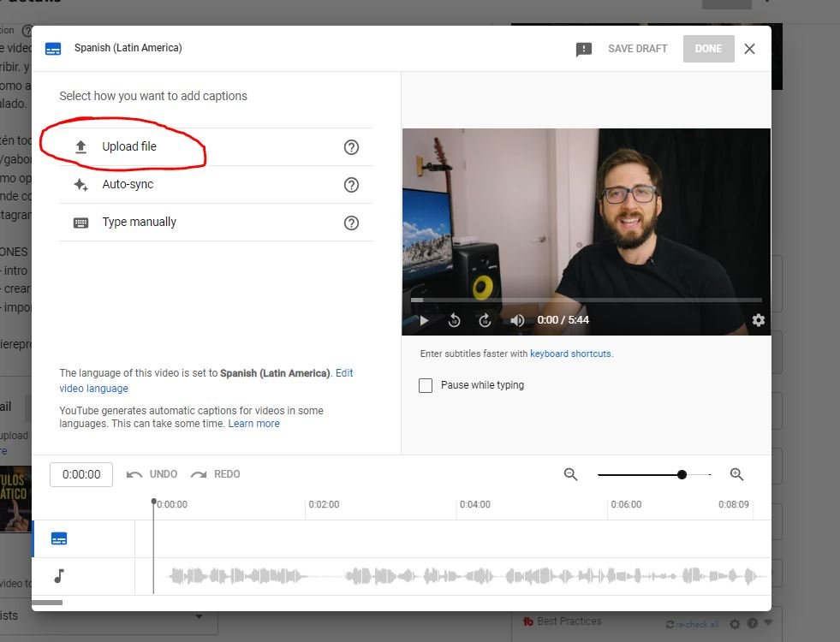Click the help icon next to Upload file

351,147
